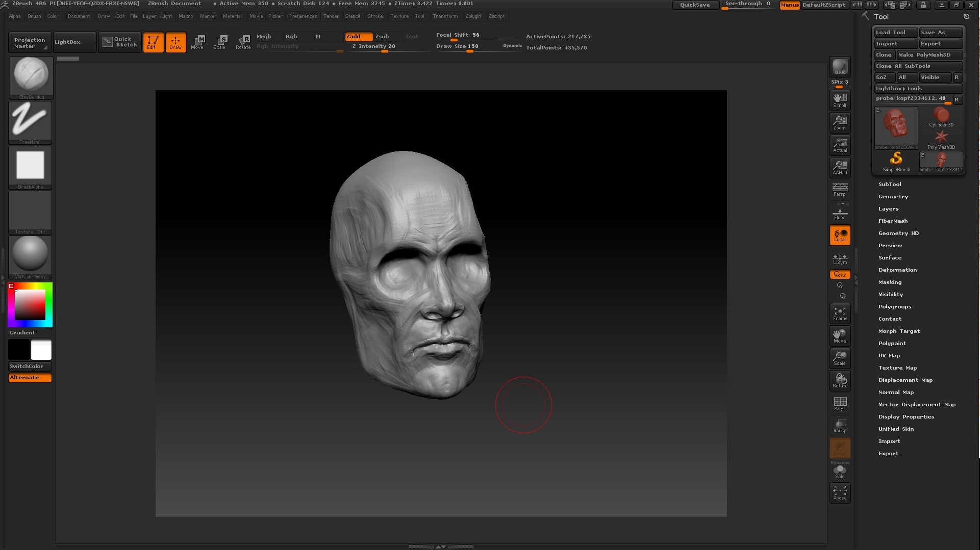The image size is (980, 550).
Task: Open the Transform menu
Action: pos(445,16)
